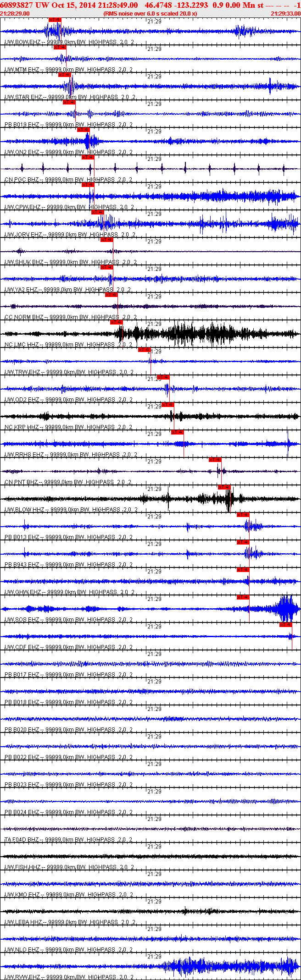
Task: Select the red pick flag on UW.RRHS trace
Action: (177, 432)
